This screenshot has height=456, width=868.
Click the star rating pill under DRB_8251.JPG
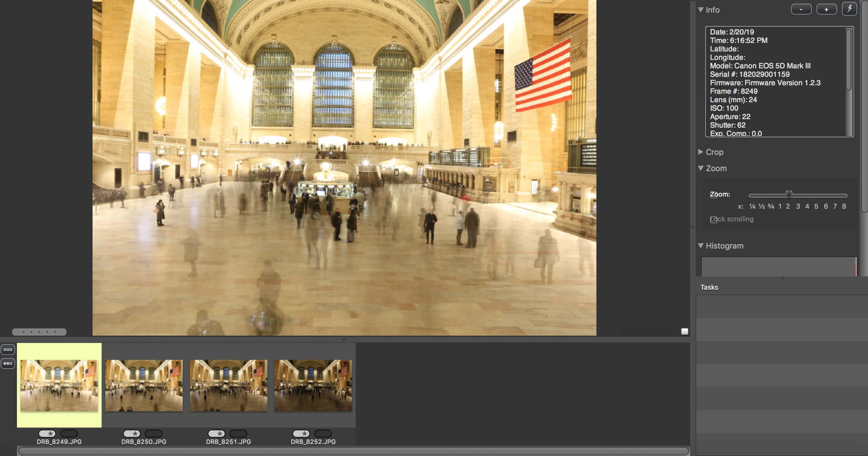click(x=216, y=433)
